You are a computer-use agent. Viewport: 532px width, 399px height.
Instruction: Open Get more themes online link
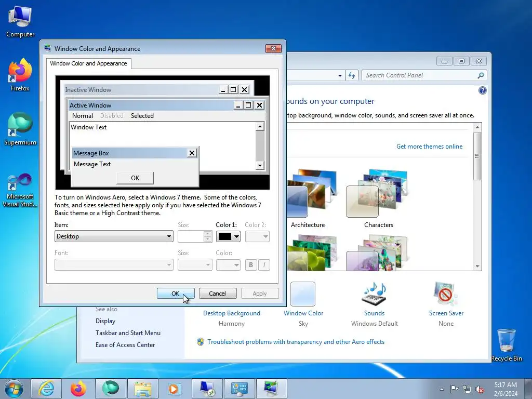(x=429, y=146)
